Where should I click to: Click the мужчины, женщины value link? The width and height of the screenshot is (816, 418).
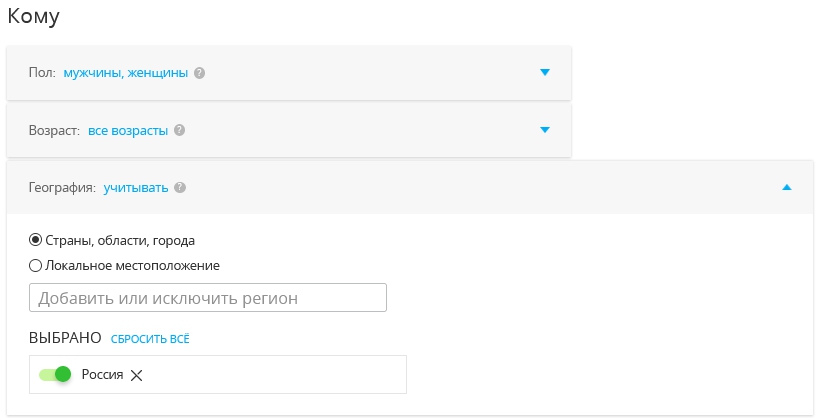tap(125, 73)
